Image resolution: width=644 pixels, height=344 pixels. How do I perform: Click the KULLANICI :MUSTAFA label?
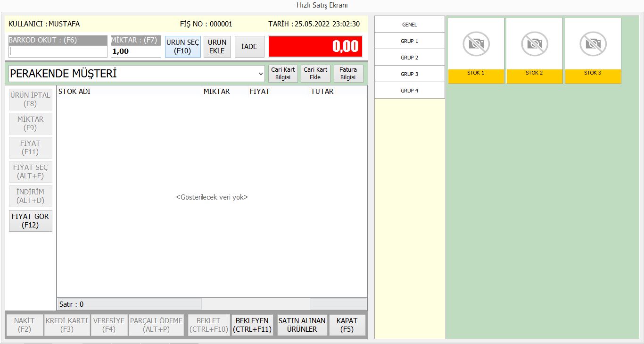point(44,24)
